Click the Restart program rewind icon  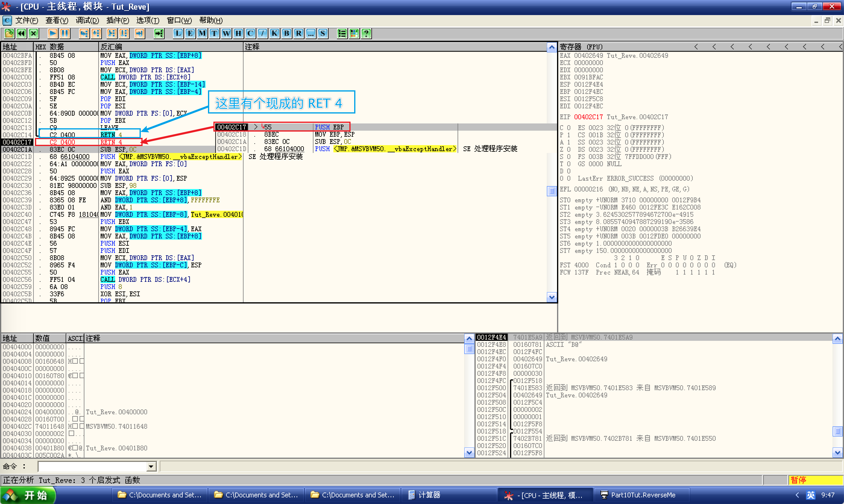(x=21, y=33)
